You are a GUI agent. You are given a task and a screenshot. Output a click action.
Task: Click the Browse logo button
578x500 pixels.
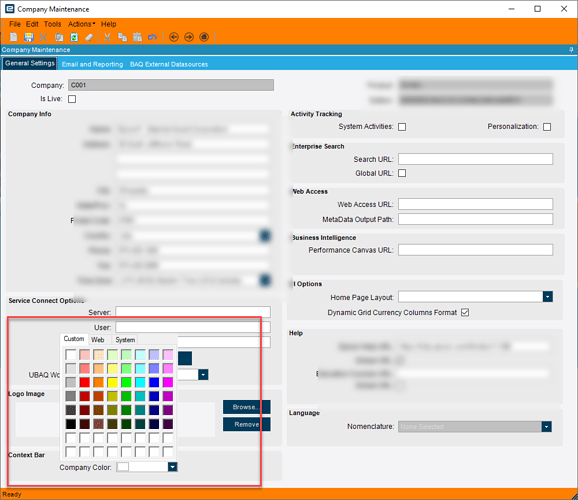[246, 407]
